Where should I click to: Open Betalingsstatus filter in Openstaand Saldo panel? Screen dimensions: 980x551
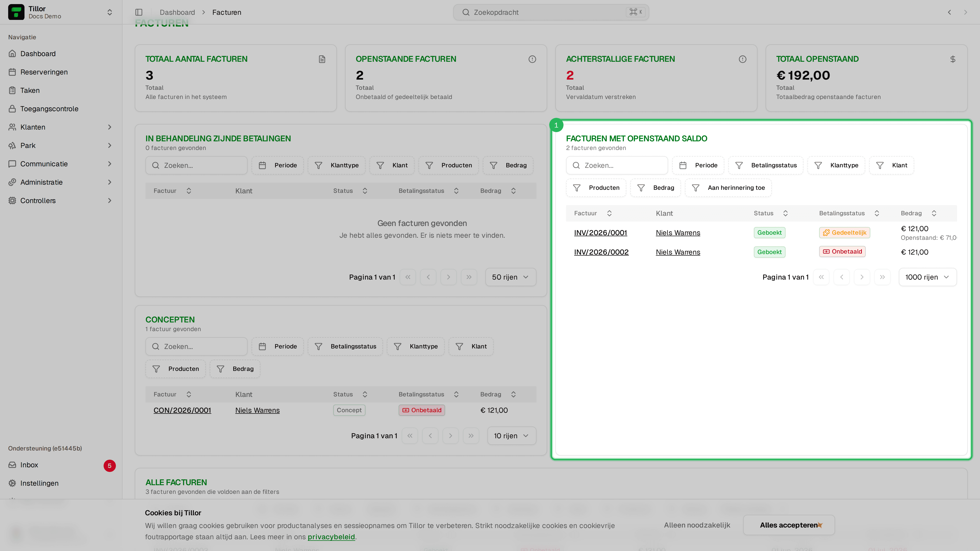766,165
